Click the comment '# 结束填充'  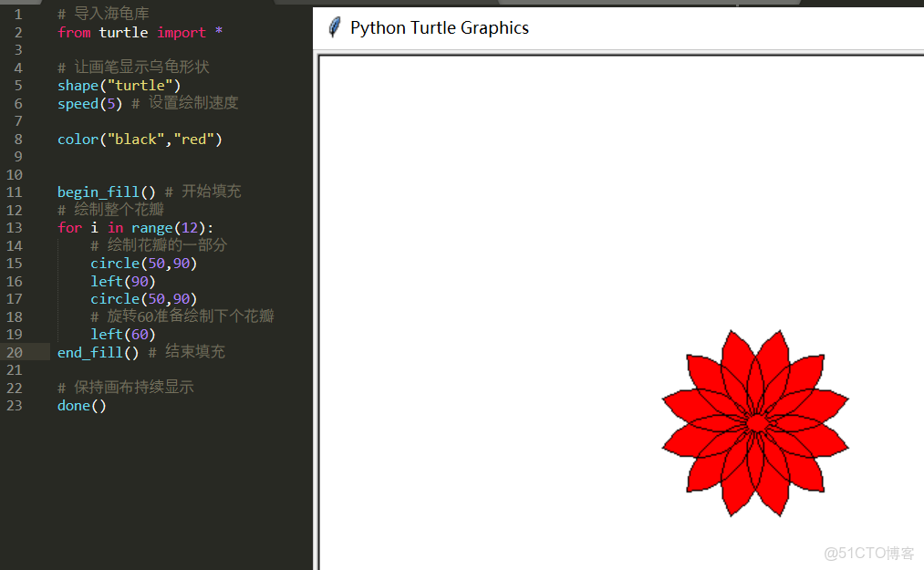tap(186, 352)
